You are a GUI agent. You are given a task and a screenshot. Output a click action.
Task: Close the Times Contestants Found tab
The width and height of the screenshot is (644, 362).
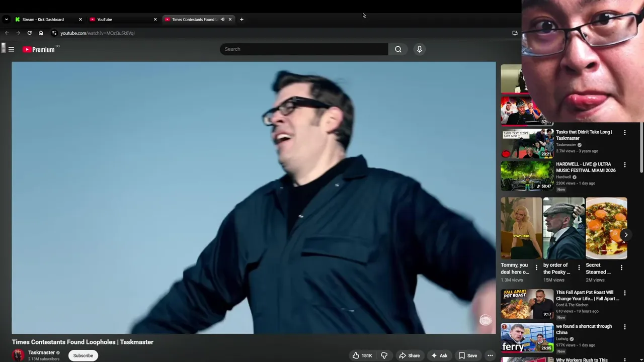230,20
